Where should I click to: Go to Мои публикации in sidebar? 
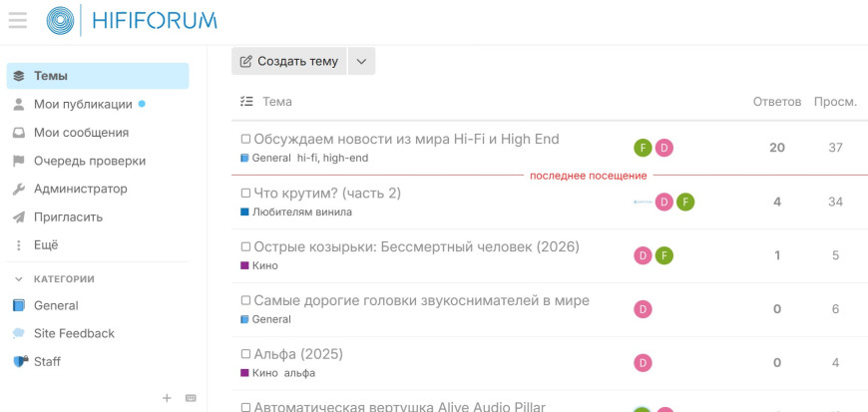[82, 104]
